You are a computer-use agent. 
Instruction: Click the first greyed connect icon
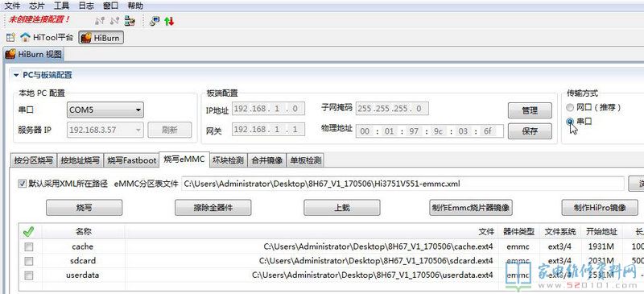tap(99, 21)
